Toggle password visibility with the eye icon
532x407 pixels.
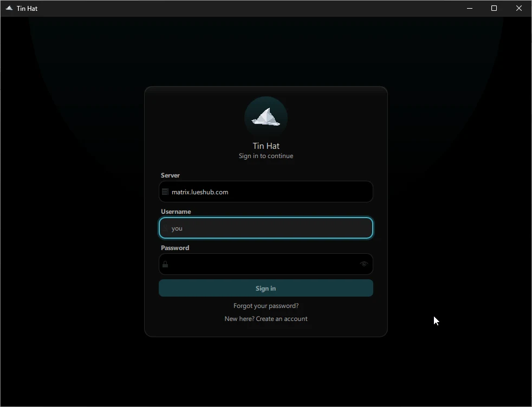[364, 264]
